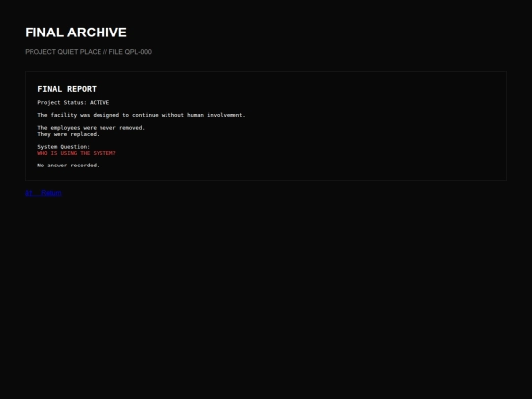
Task: Click red 'WHO IS USING THE SYSTEM?' text
Action: coord(77,153)
